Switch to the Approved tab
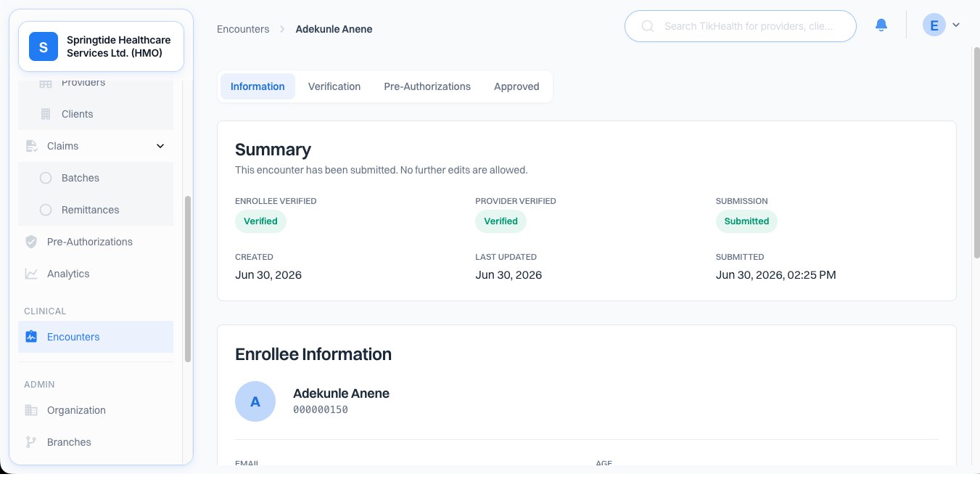Screen dimensions: 980x482 pyautogui.click(x=516, y=86)
